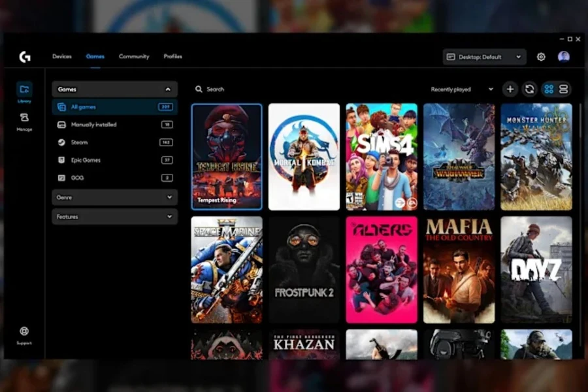Image resolution: width=588 pixels, height=392 pixels.
Task: Click the All games count badge
Action: tap(165, 107)
